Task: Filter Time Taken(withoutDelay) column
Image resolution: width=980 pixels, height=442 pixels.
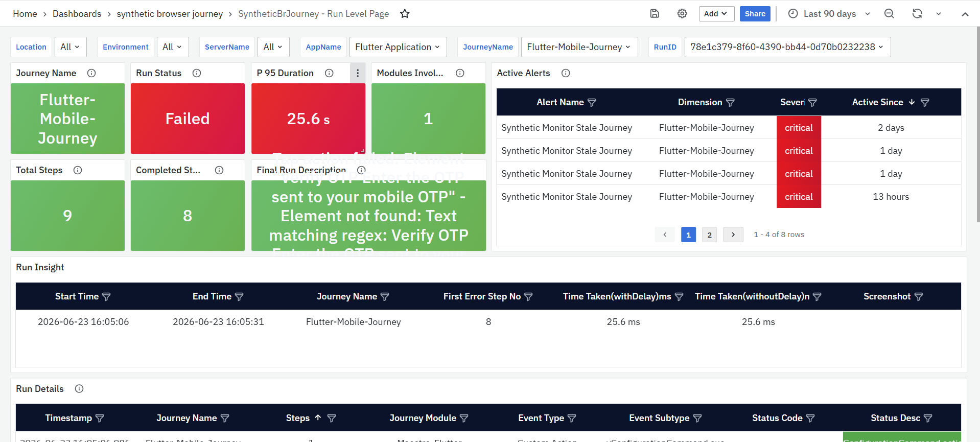Action: [x=817, y=297]
